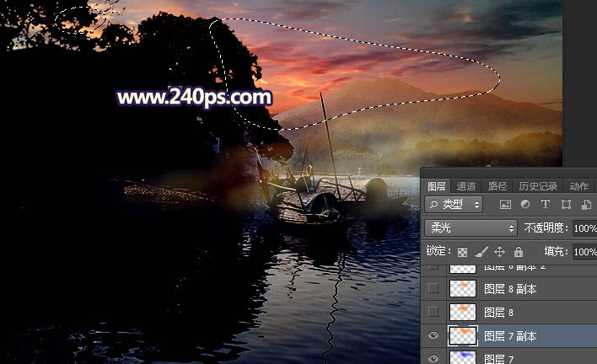Switch to the 历史记录 tab
The image size is (597, 364).
tap(537, 186)
